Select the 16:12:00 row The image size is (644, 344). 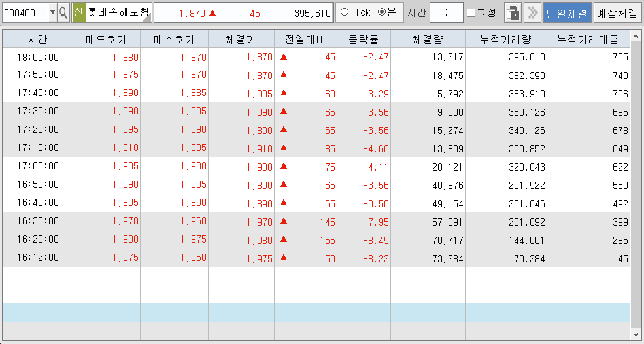[x=38, y=258]
